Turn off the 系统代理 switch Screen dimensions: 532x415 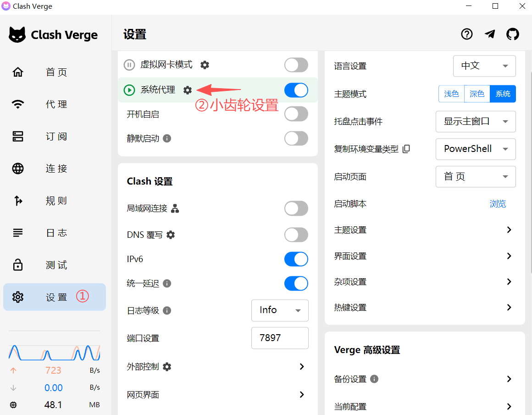pyautogui.click(x=296, y=90)
